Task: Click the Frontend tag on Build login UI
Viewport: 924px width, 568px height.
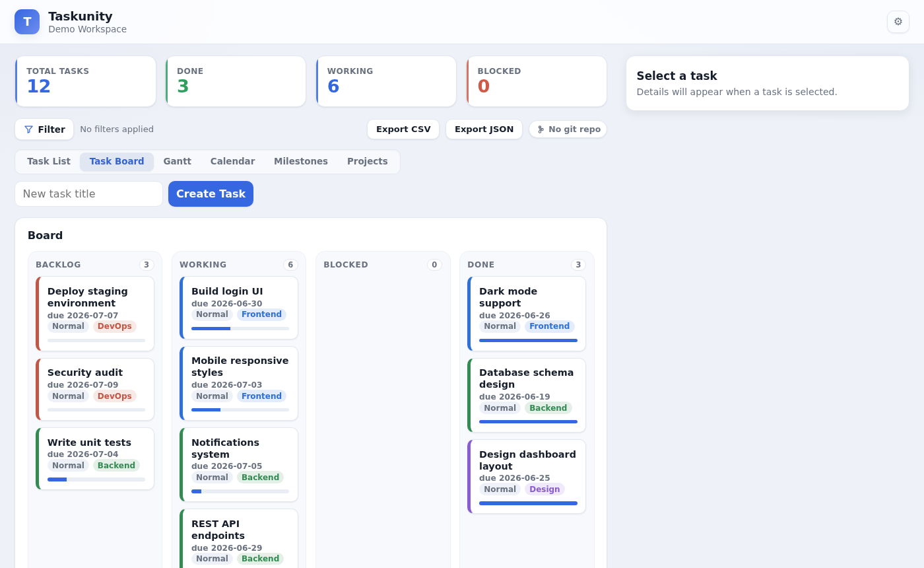Action: pyautogui.click(x=261, y=314)
